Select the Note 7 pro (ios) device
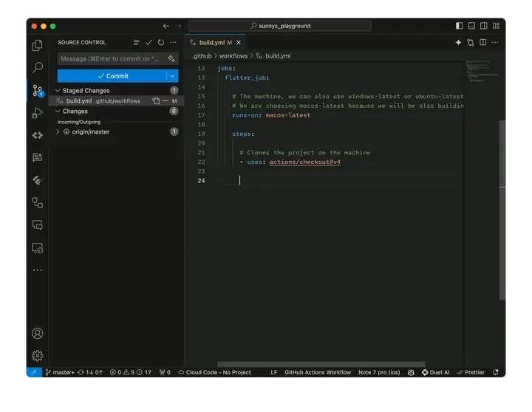 379,372
